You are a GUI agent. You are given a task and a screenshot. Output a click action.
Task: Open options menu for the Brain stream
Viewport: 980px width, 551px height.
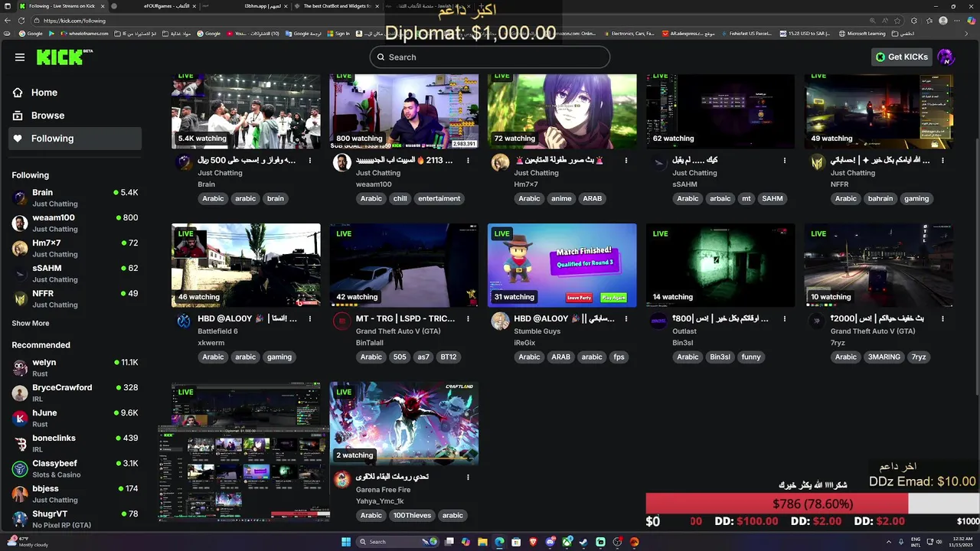click(310, 161)
